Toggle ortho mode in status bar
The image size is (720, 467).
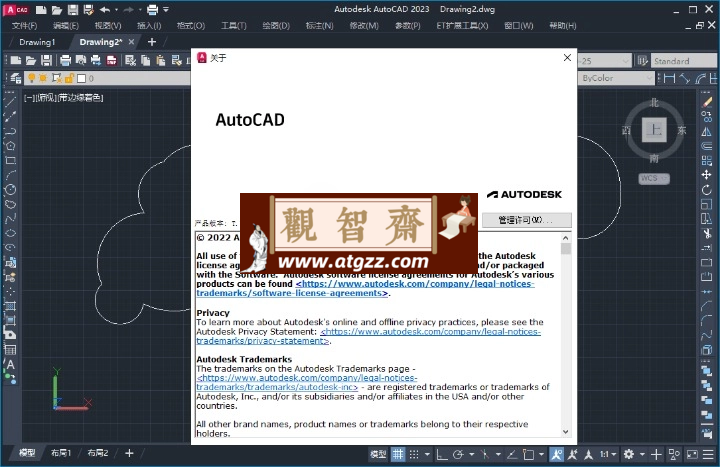coord(442,455)
